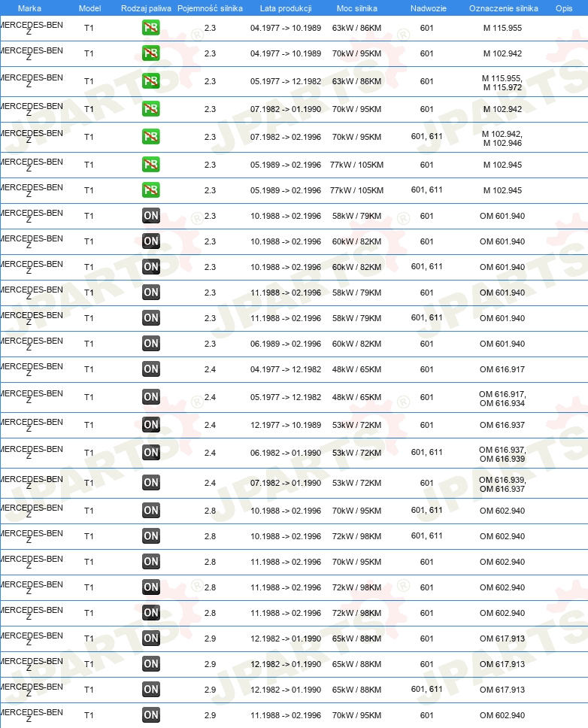Image resolution: width=588 pixels, height=728 pixels.
Task: Click ON icon in 2.8 11.1988 70kW row
Action: click(x=151, y=561)
